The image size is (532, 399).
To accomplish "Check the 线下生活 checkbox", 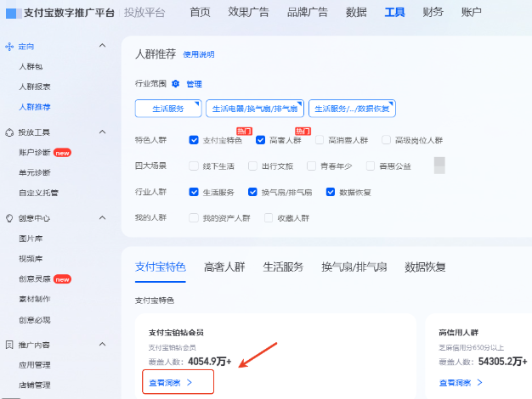I will point(194,166).
